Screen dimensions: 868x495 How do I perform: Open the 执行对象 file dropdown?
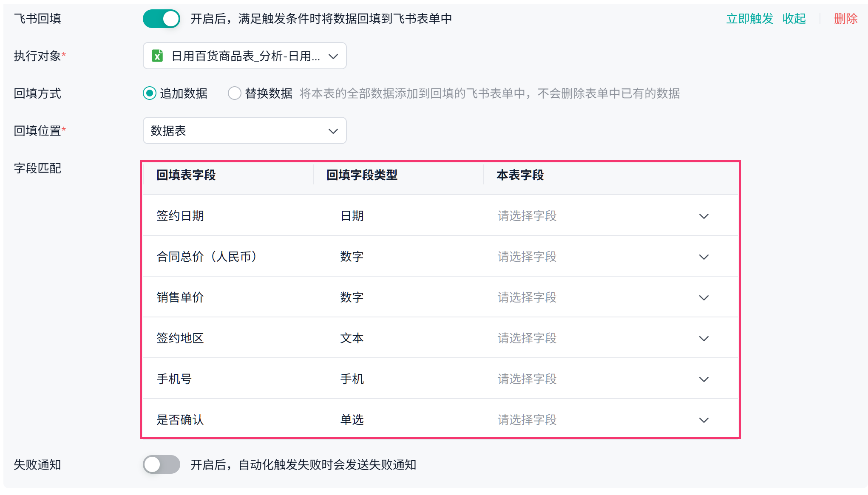coord(245,56)
